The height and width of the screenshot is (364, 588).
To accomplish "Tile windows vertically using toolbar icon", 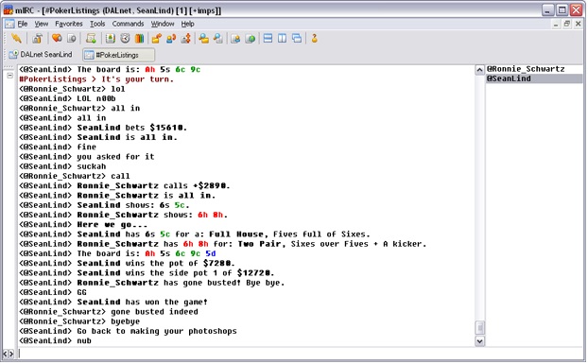I will (x=283, y=38).
